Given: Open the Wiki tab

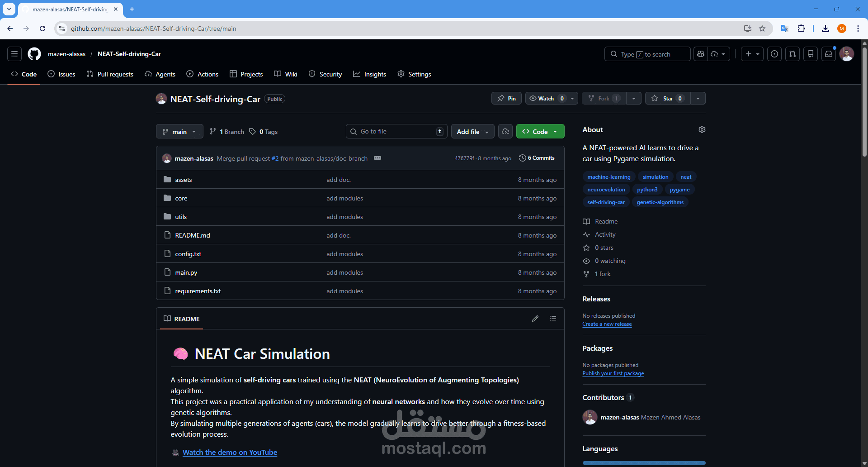Looking at the screenshot, I should [286, 74].
